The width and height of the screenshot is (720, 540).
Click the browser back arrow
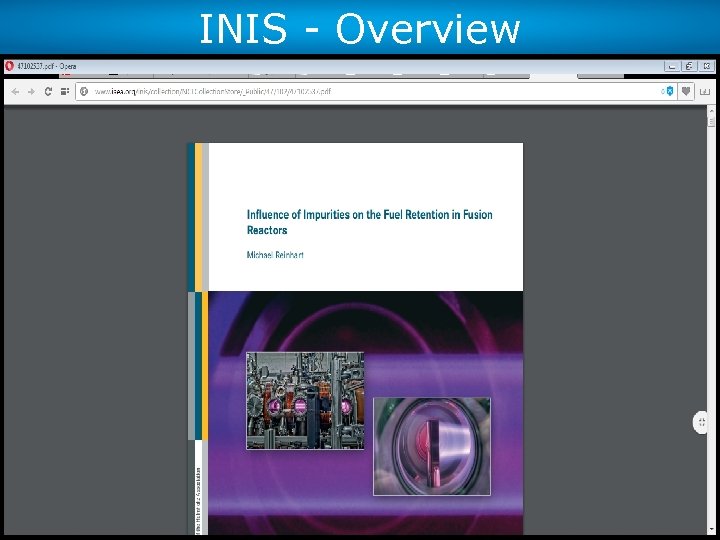click(15, 91)
